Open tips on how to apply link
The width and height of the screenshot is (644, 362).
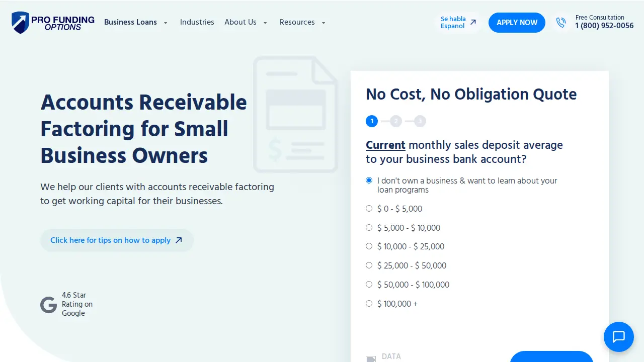click(117, 240)
